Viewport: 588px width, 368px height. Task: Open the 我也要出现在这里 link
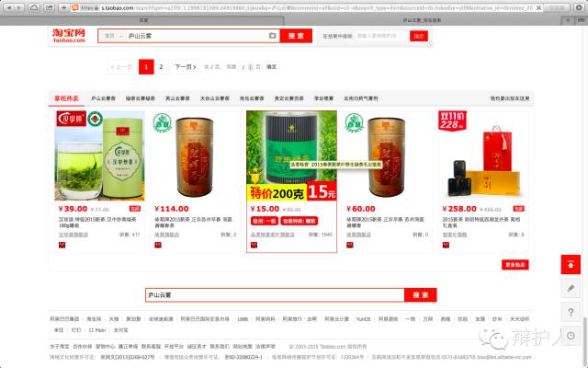510,98
